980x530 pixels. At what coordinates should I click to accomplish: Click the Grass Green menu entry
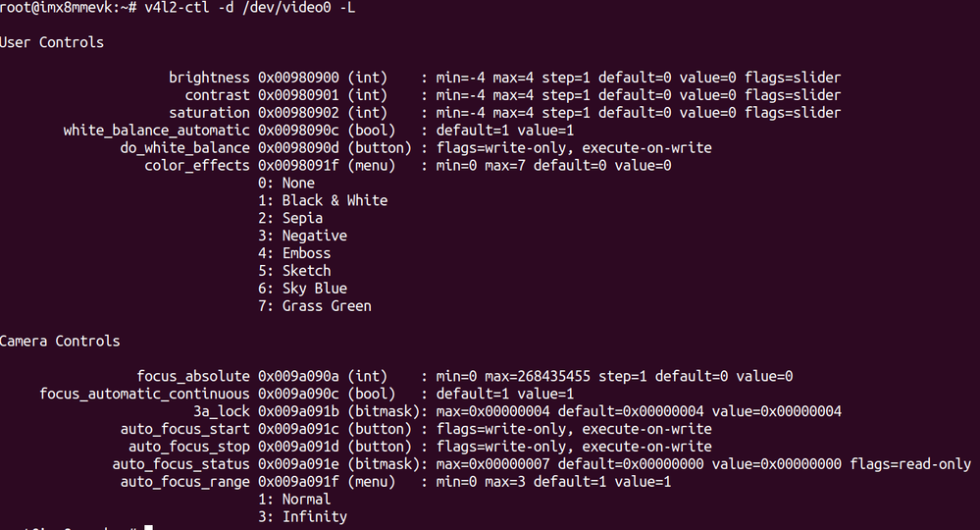pos(327,306)
